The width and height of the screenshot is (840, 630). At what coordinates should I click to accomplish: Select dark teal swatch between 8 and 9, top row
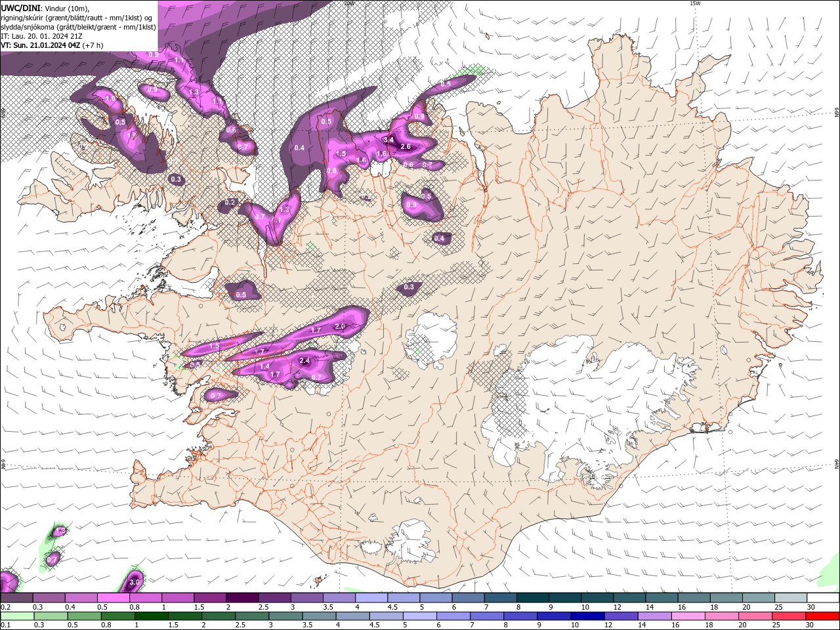coord(532,597)
